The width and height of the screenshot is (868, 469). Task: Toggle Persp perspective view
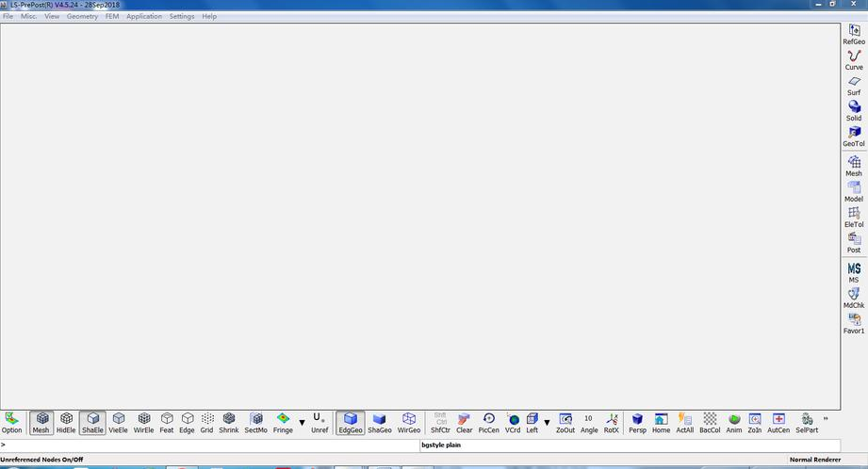tap(638, 423)
